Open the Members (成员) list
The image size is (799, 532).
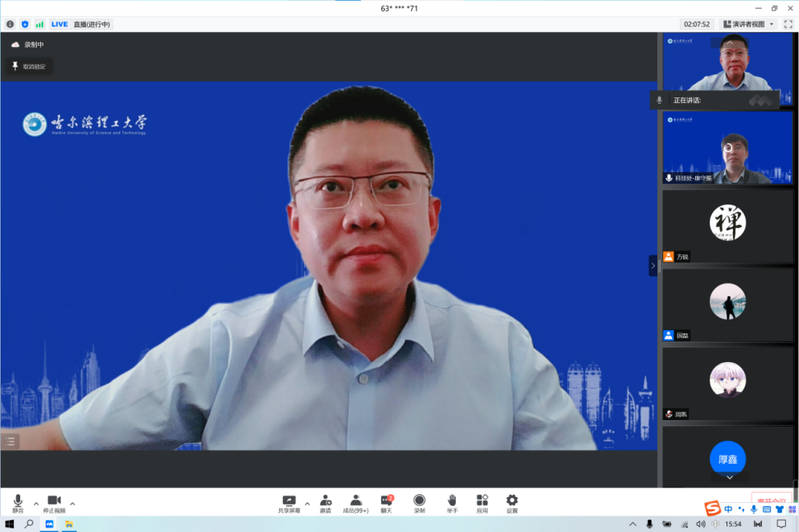click(x=355, y=502)
